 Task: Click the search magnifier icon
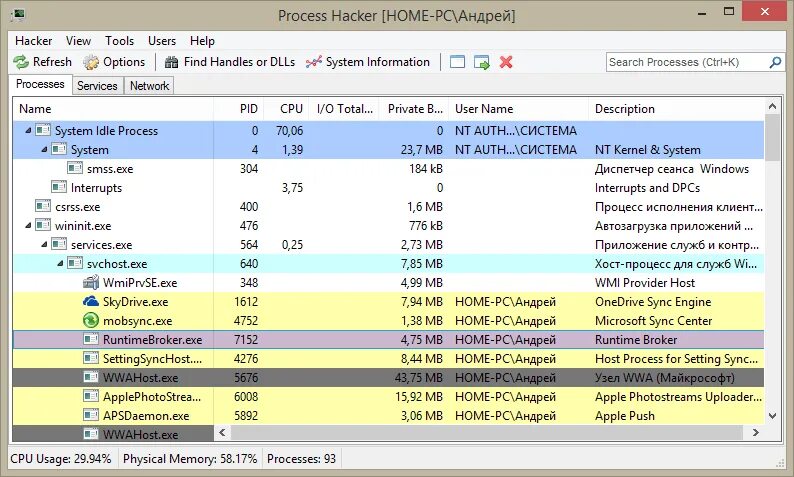[775, 62]
